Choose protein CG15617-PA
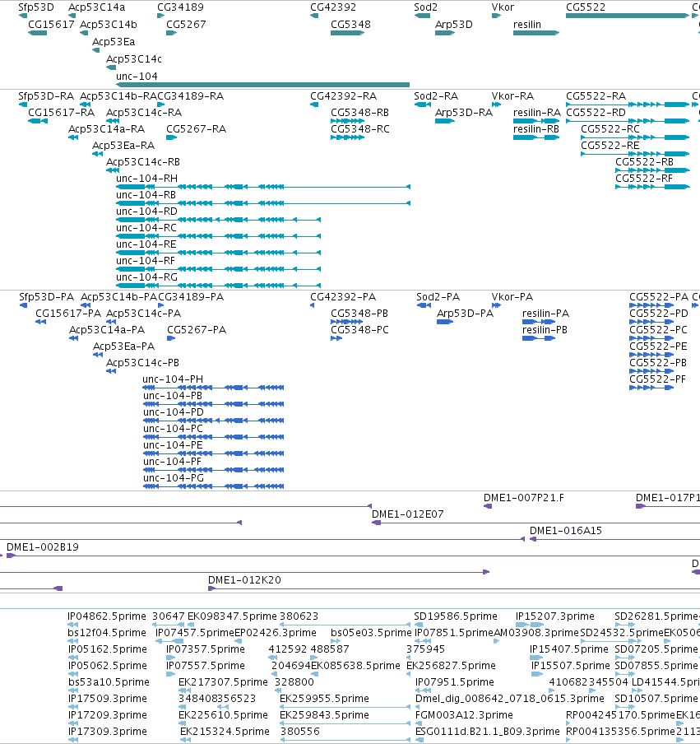 (x=68, y=314)
